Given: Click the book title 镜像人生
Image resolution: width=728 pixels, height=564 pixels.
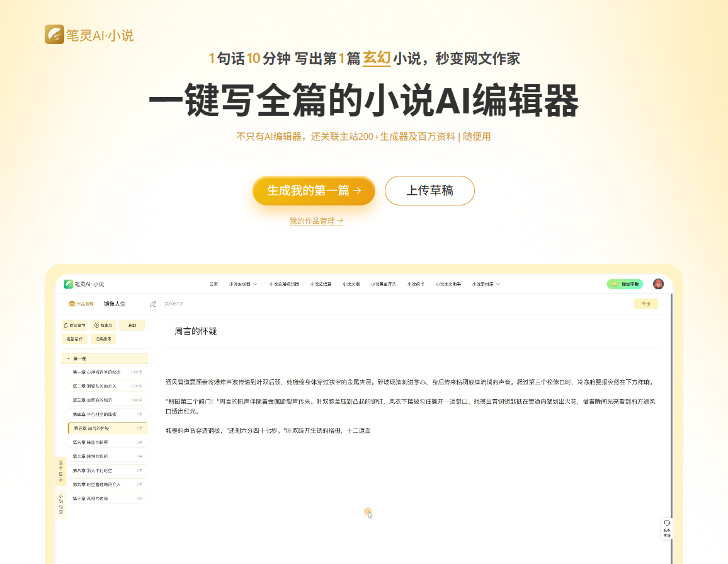Looking at the screenshot, I should pos(115,304).
